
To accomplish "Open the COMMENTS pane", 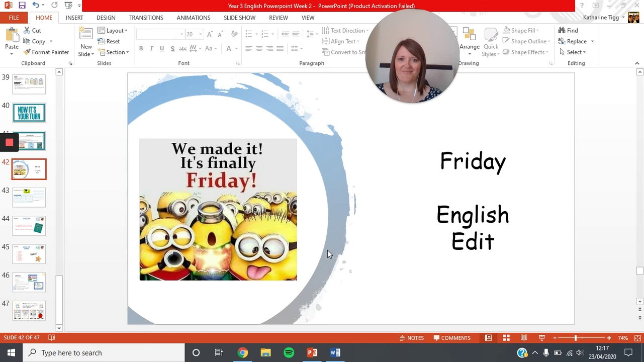I will coord(452,338).
